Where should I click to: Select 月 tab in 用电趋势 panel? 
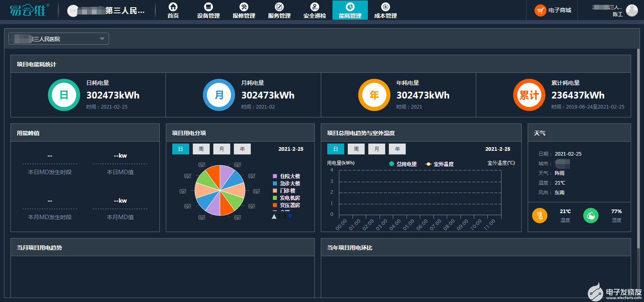click(377, 149)
